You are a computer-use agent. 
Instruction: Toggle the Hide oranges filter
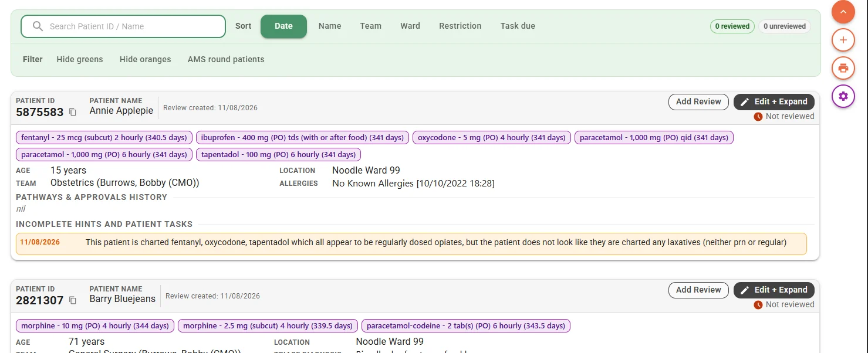point(146,59)
